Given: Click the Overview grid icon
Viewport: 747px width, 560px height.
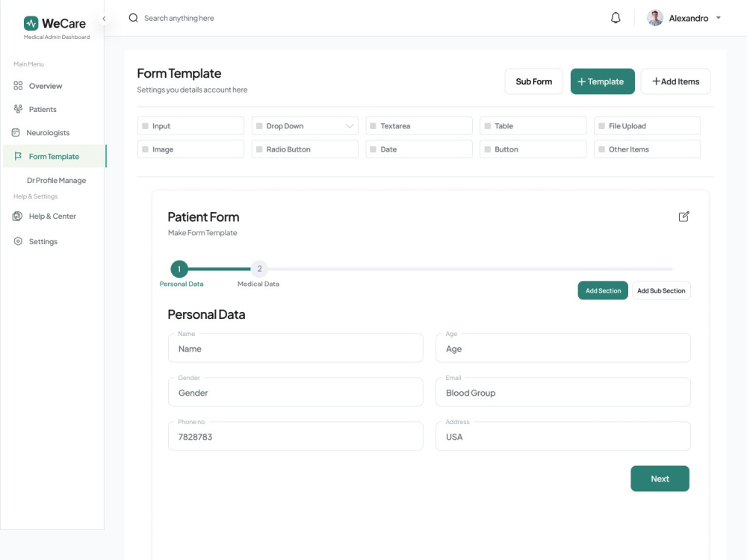Looking at the screenshot, I should tap(18, 86).
